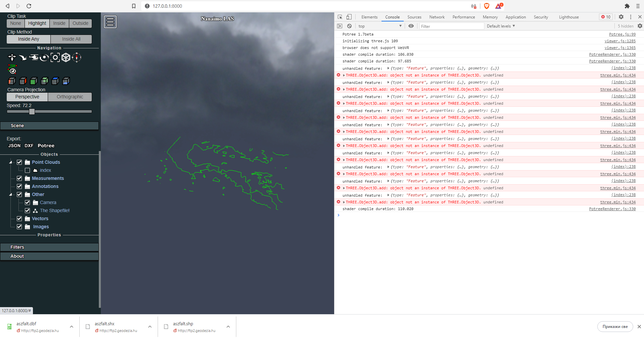Screen dimensions: 644x338
Task: Uncheck the Measurements visibility checkbox
Action: click(19, 178)
